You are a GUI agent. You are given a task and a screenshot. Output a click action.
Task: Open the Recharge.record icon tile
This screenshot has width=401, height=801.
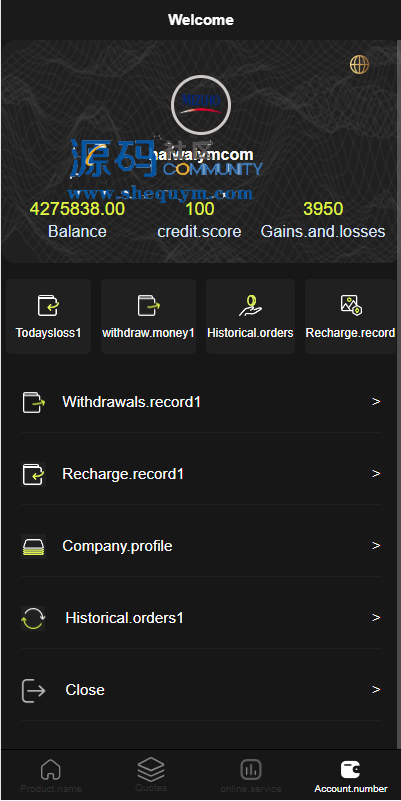click(x=350, y=316)
